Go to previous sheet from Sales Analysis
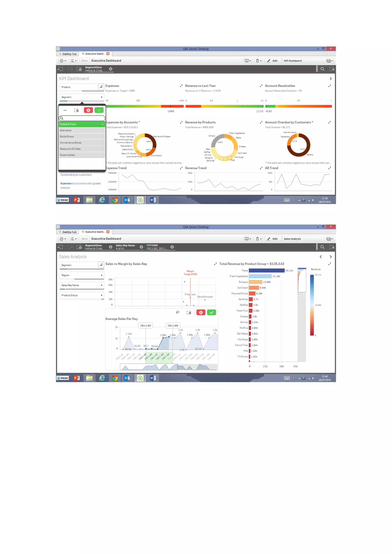This screenshot has width=392, height=554. [321, 257]
